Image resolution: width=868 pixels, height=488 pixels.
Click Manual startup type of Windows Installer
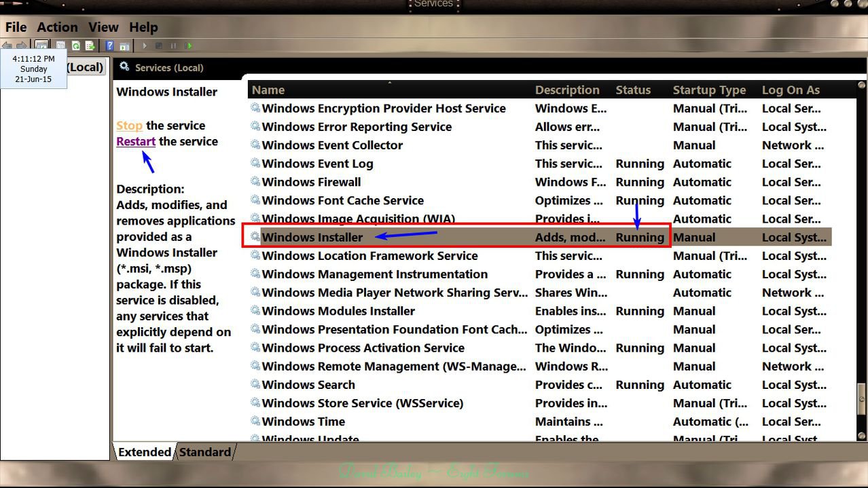(x=694, y=237)
